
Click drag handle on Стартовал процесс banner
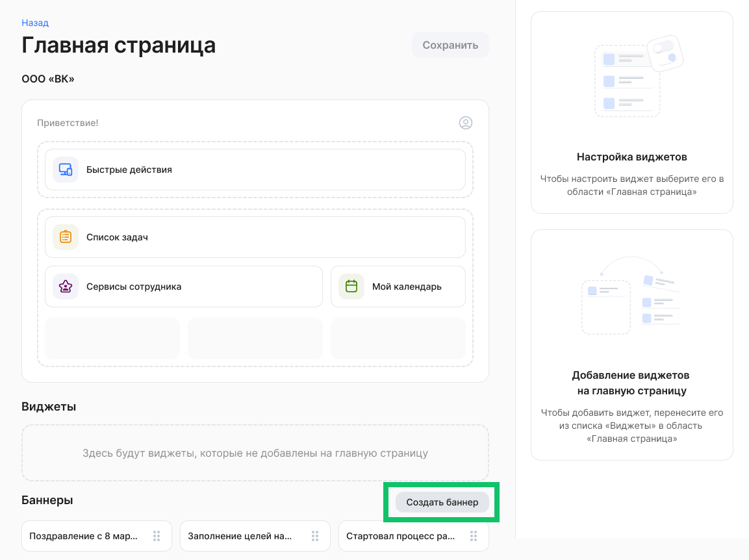coord(474,536)
